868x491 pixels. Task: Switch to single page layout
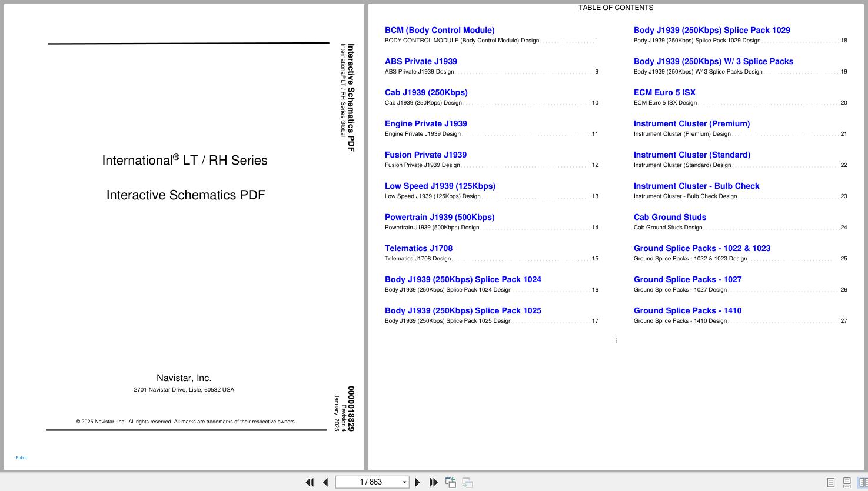pyautogui.click(x=831, y=482)
